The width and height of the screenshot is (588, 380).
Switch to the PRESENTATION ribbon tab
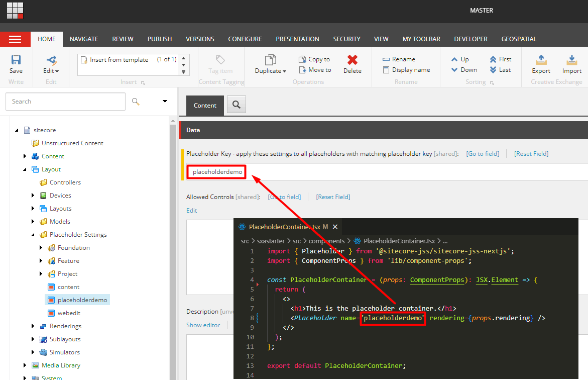[x=297, y=39]
